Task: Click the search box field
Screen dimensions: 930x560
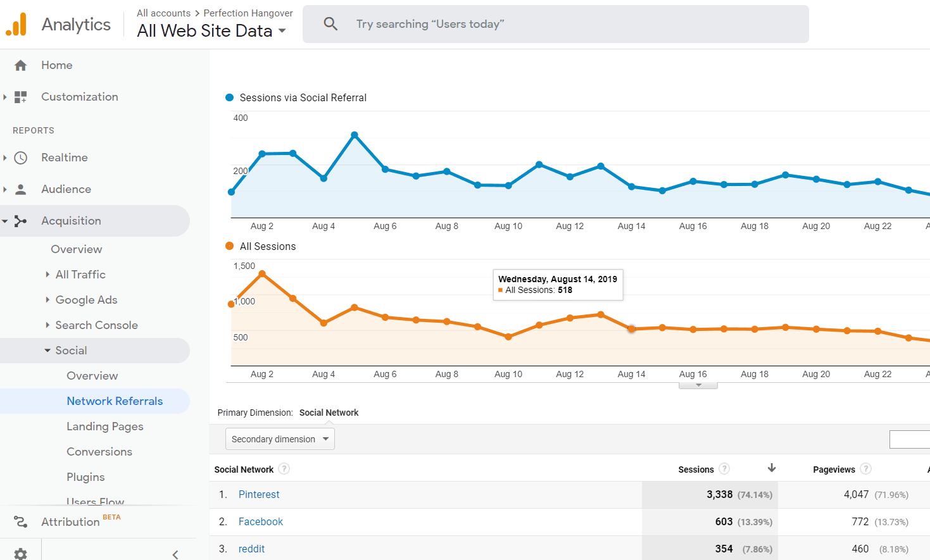Action: pos(556,24)
